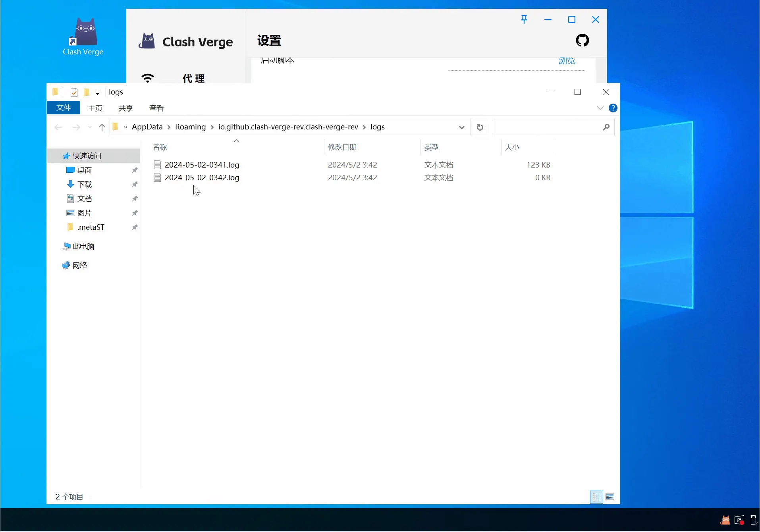760x532 pixels.
Task: Open the Clash Verge desktop shortcut
Action: point(83,37)
